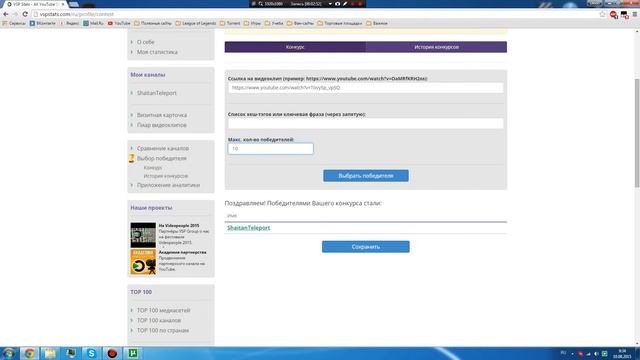
Task: Expand the Учеба bookmark folder
Action: tap(274, 24)
